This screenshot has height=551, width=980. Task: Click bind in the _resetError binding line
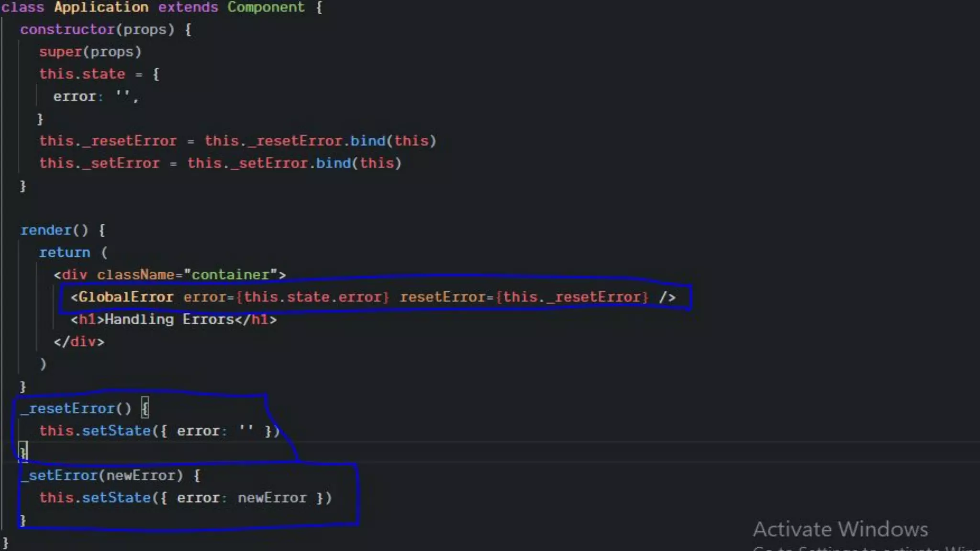[x=367, y=141]
